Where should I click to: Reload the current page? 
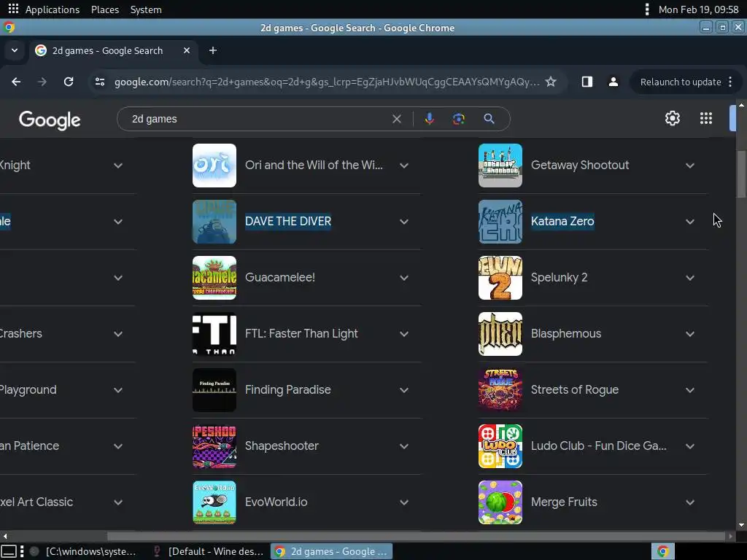[69, 82]
